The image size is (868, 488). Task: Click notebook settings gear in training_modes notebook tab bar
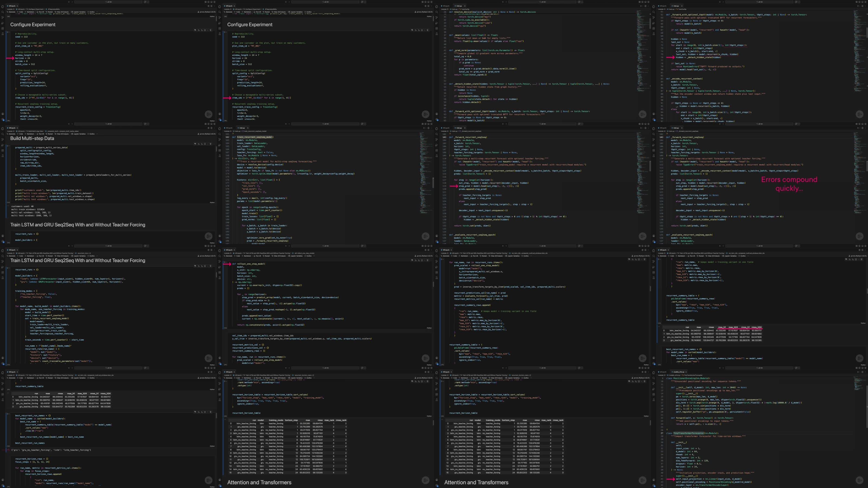click(208, 250)
